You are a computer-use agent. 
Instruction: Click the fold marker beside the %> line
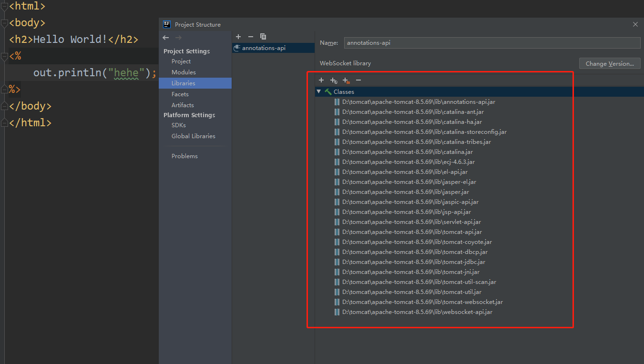(x=4, y=89)
